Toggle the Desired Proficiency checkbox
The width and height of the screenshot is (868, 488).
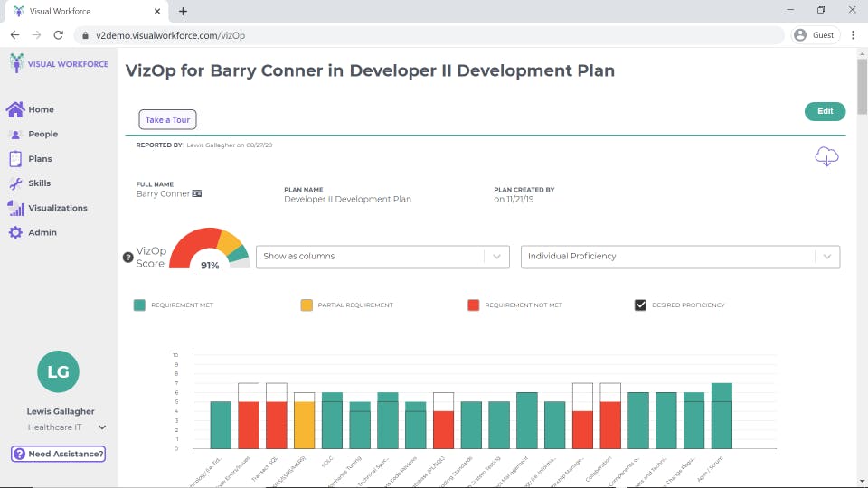(x=641, y=305)
